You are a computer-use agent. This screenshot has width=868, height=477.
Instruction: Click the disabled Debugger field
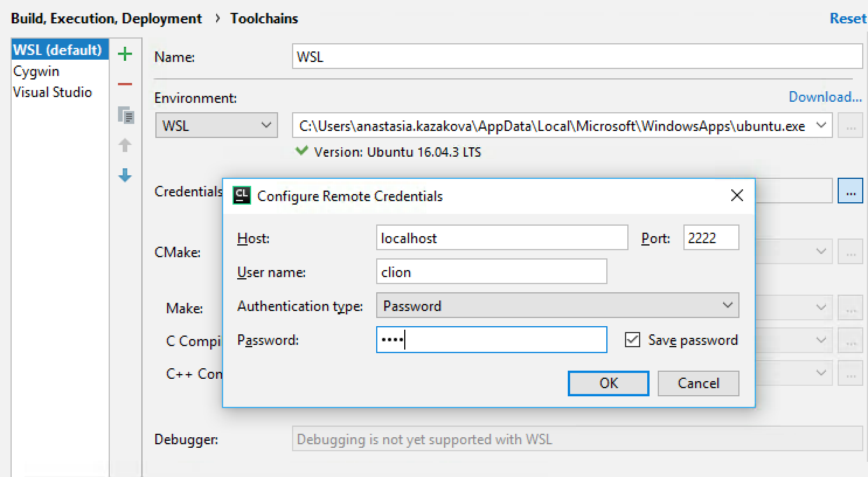point(577,438)
